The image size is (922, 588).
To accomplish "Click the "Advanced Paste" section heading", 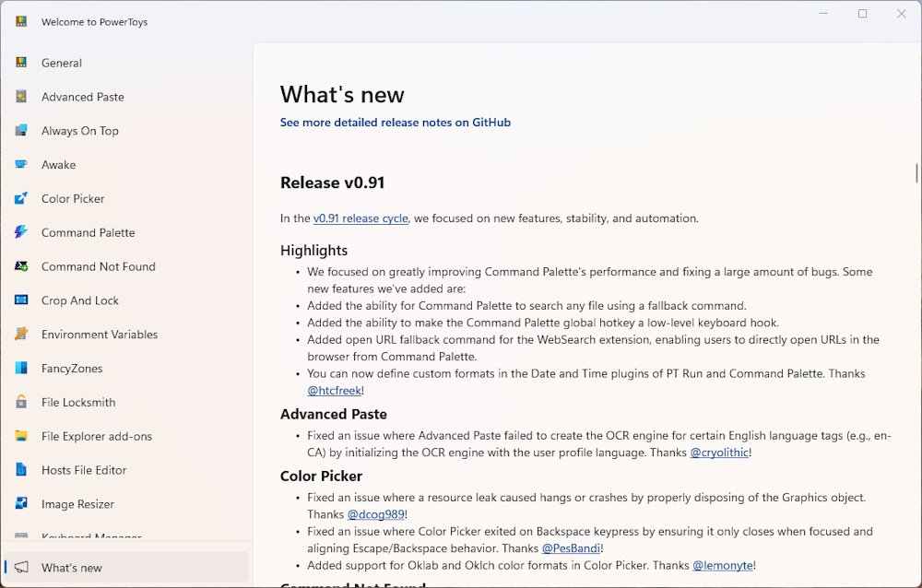I will tap(334, 414).
